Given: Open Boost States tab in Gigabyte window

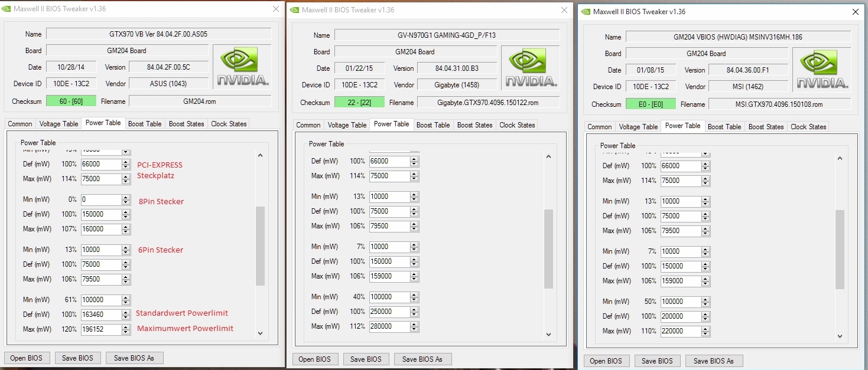Looking at the screenshot, I should tap(474, 125).
